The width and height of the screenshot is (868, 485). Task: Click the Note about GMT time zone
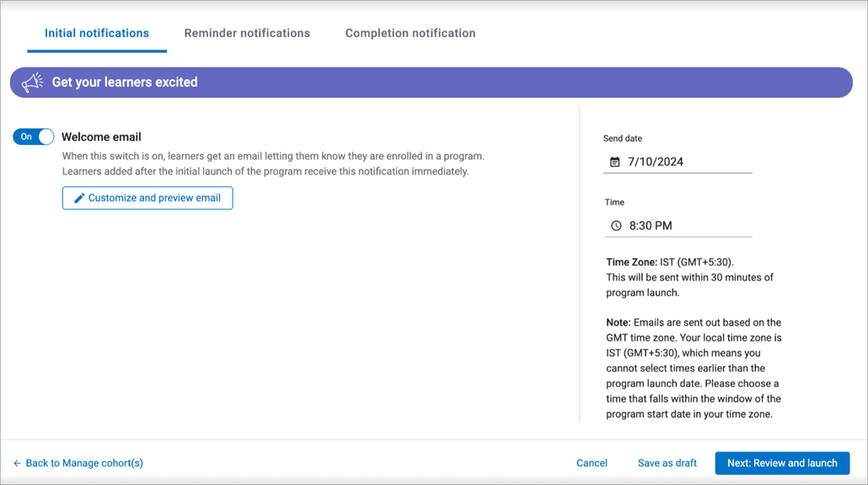click(x=694, y=368)
